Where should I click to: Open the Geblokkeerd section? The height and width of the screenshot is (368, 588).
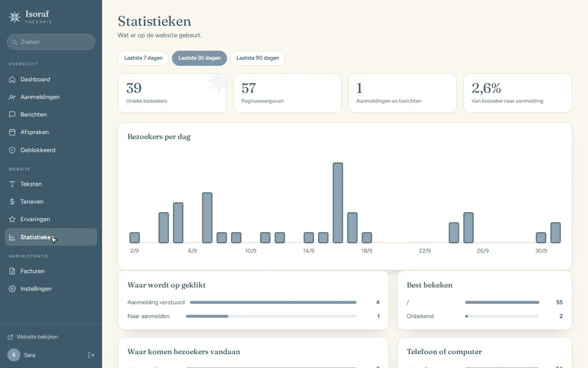(x=51, y=150)
